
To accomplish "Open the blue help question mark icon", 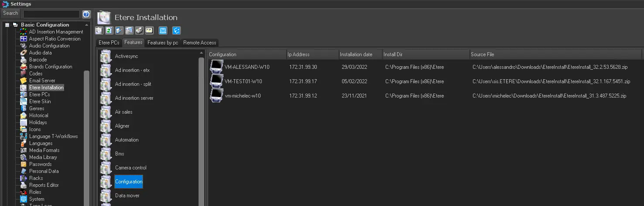I will pos(86,14).
